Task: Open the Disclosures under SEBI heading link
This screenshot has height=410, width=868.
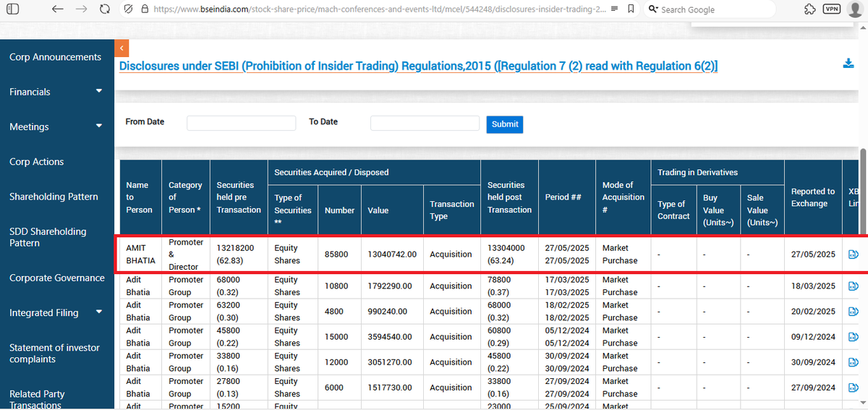Action: [418, 66]
